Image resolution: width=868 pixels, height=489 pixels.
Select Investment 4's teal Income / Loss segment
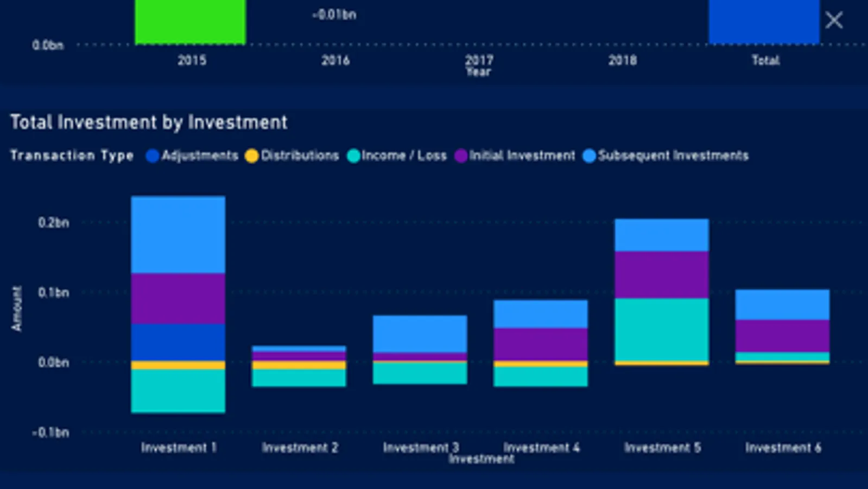click(541, 377)
